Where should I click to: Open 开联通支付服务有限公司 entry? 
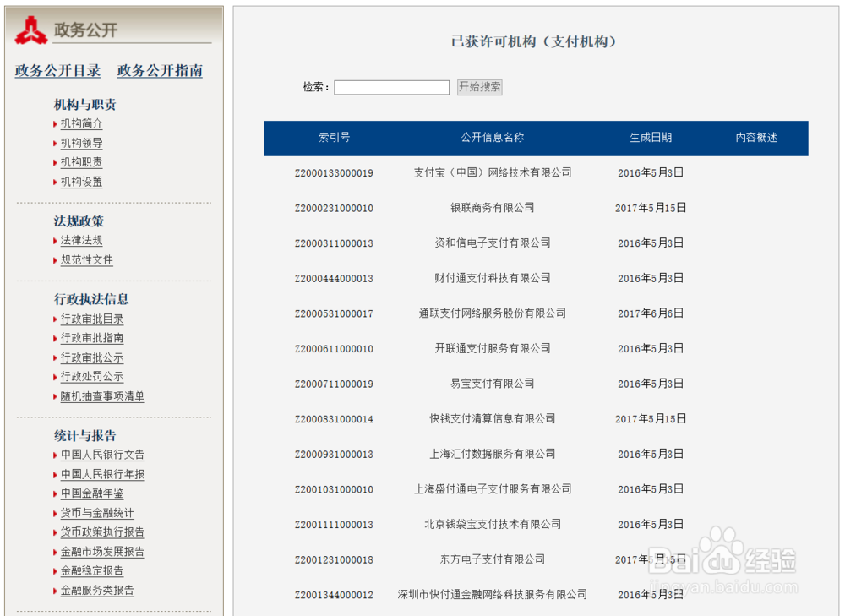pos(493,348)
